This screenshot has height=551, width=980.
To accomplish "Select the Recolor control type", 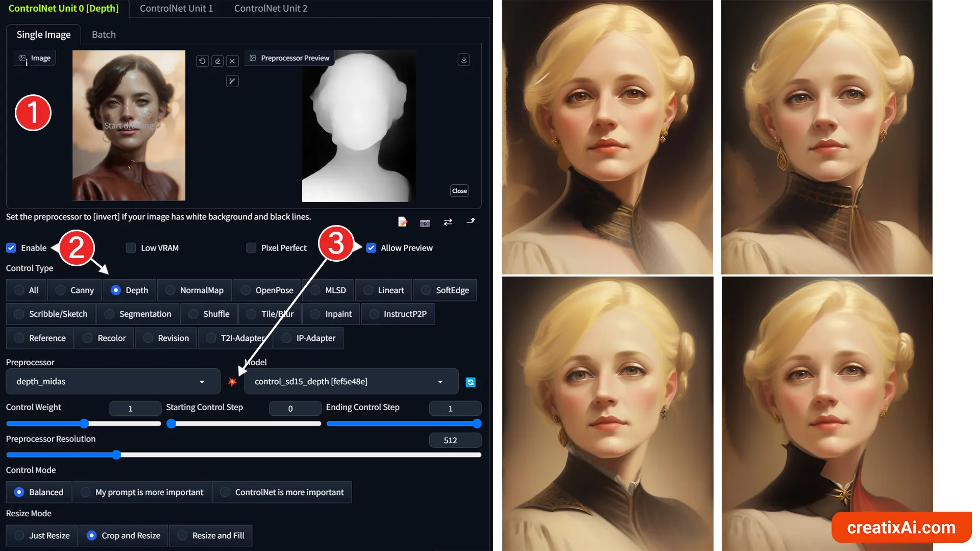I will (x=104, y=338).
